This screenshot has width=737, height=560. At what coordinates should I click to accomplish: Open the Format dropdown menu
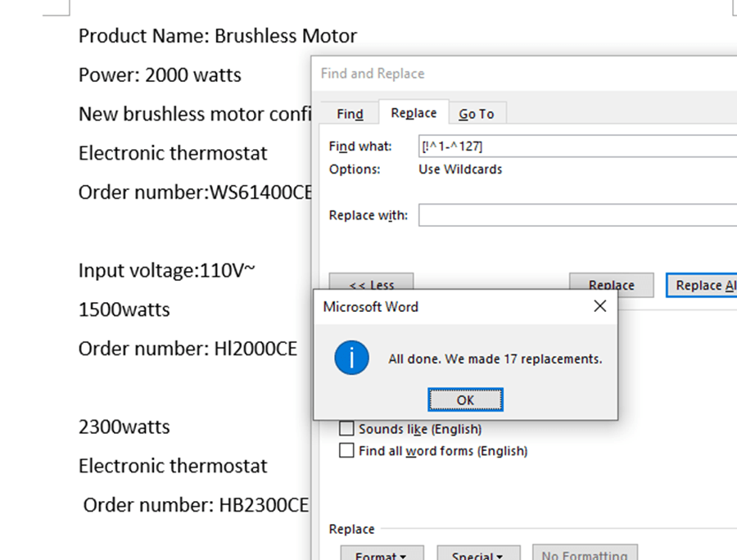(382, 553)
